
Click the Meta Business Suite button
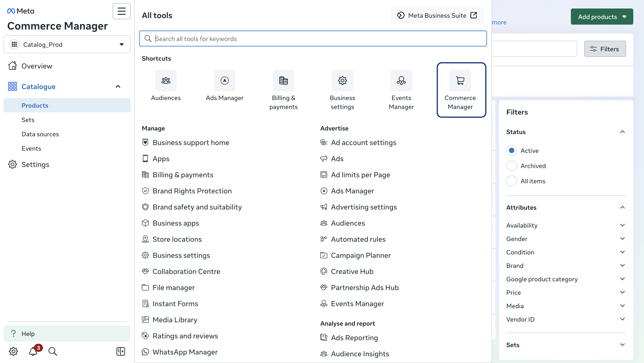[x=437, y=15]
